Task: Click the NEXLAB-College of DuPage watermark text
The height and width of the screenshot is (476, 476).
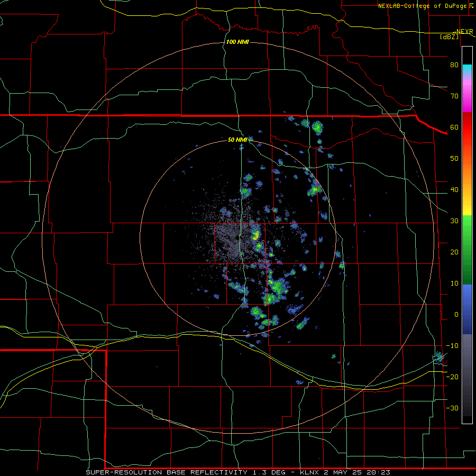Action: point(424,6)
